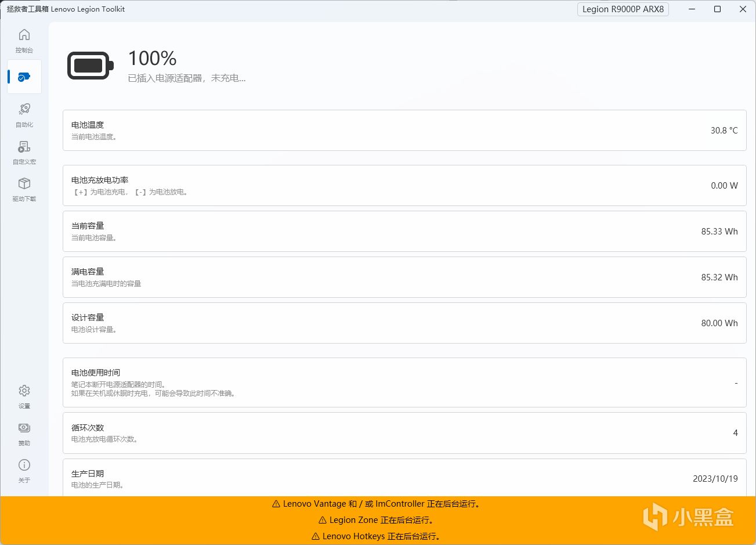Click the 当前电池温度。 description text

click(x=95, y=137)
